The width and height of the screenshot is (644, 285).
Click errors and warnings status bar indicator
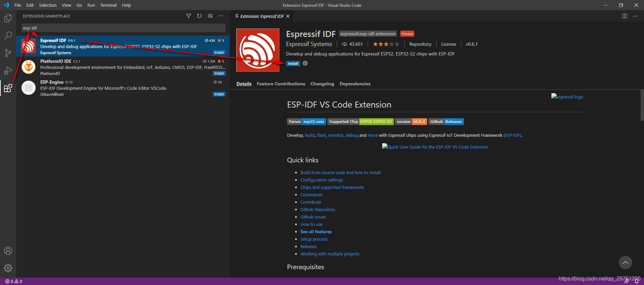(x=14, y=281)
